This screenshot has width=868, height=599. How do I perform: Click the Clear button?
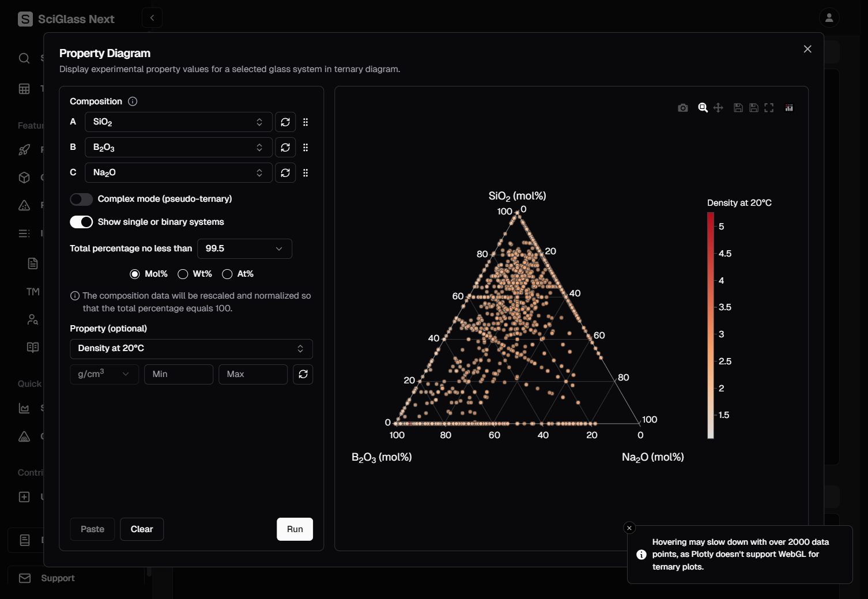point(142,529)
